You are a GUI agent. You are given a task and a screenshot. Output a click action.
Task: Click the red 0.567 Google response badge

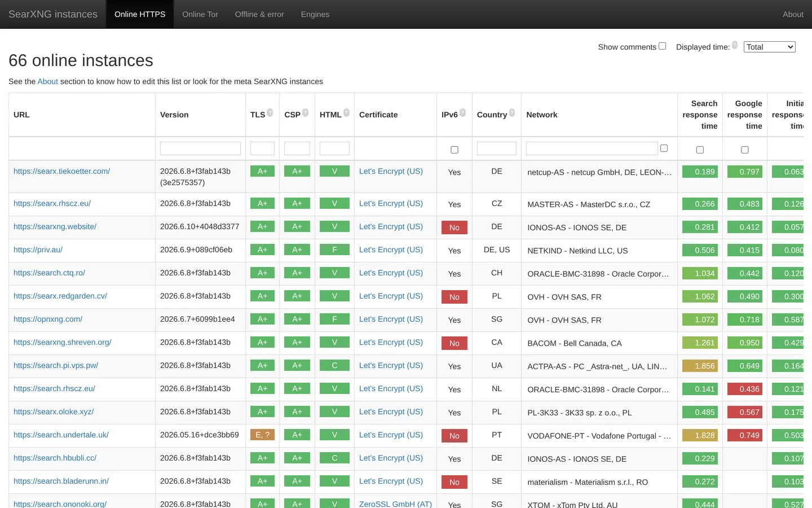(745, 412)
